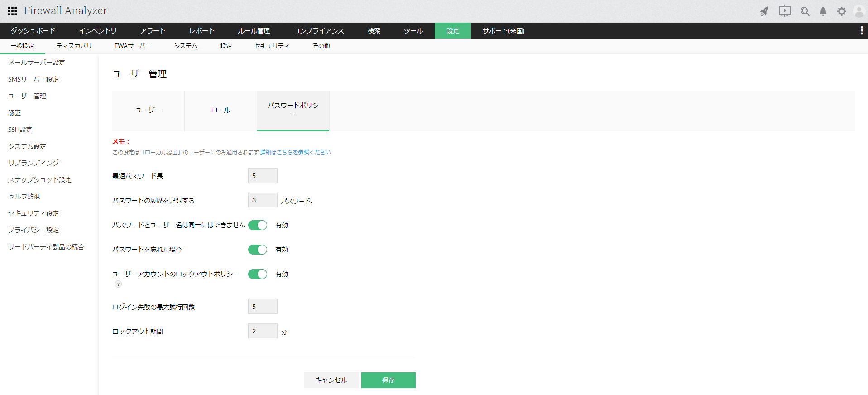Image resolution: width=868 pixels, height=395 pixels.
Task: Open セルフ監視 in sidebar
Action: point(24,197)
